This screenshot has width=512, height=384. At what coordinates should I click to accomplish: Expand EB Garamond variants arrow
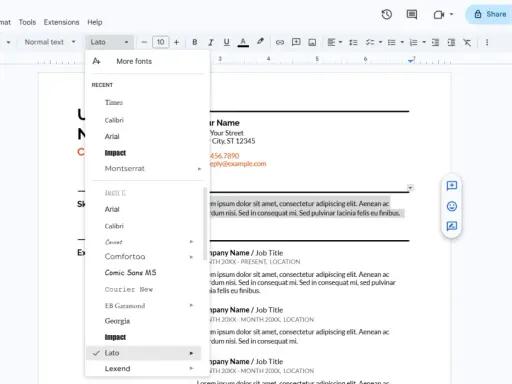[191, 305]
